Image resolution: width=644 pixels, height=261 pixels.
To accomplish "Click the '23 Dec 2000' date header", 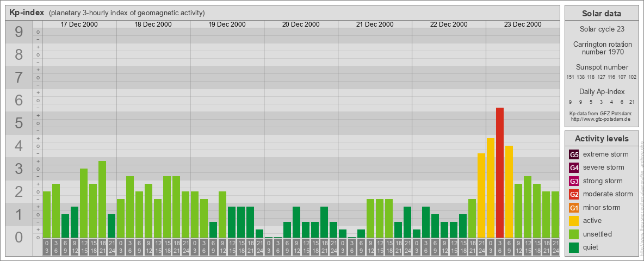I will coord(523,24).
